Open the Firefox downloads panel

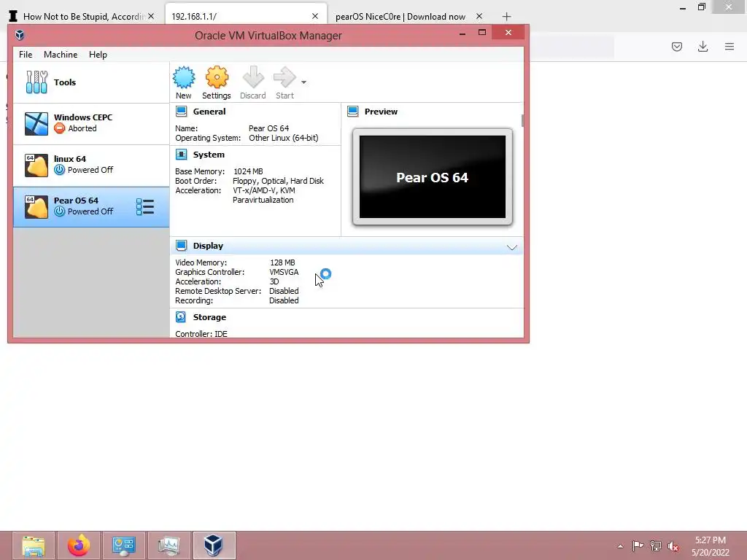click(x=703, y=46)
